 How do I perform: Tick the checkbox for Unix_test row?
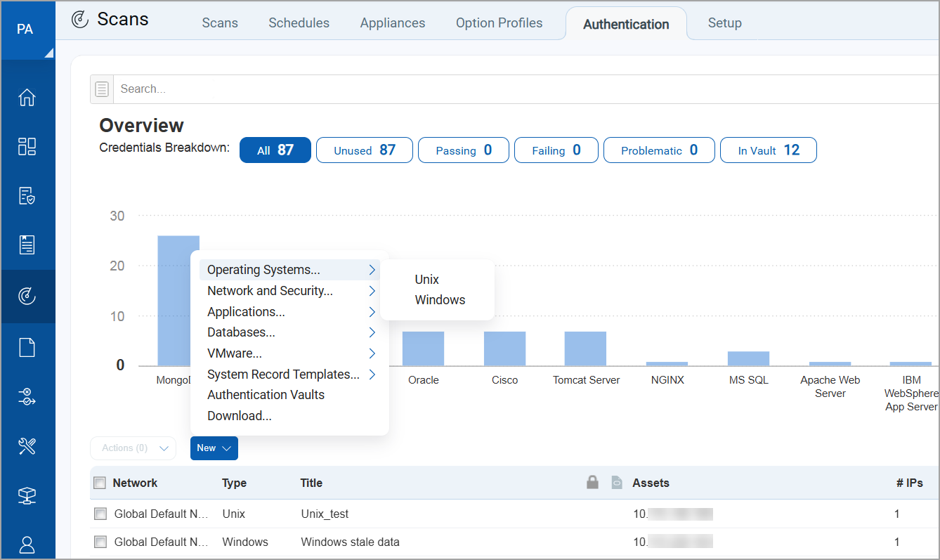click(x=100, y=514)
